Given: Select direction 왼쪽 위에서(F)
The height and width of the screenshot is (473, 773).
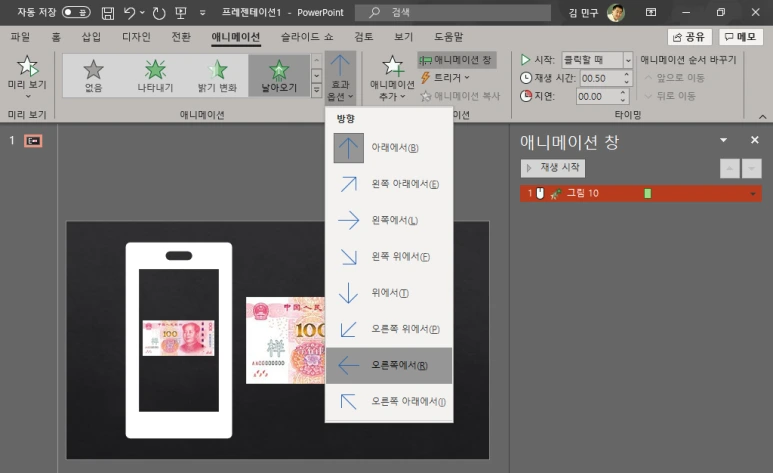Looking at the screenshot, I should pos(389,256).
